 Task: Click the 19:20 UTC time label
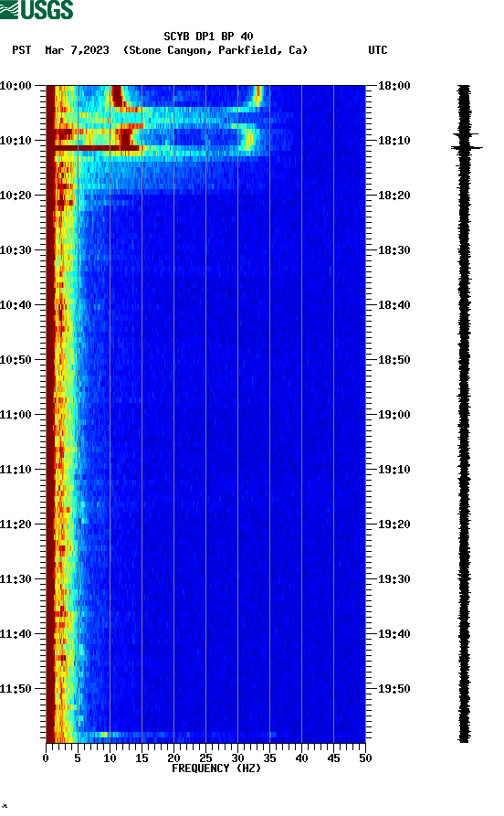click(394, 525)
